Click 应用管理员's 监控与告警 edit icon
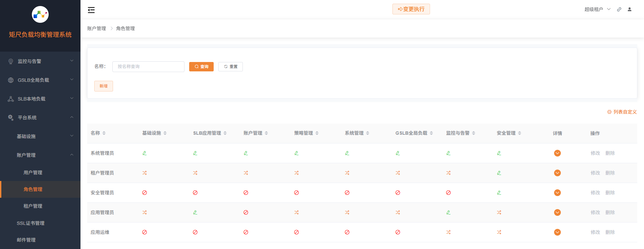This screenshot has height=249, width=644. (x=448, y=212)
